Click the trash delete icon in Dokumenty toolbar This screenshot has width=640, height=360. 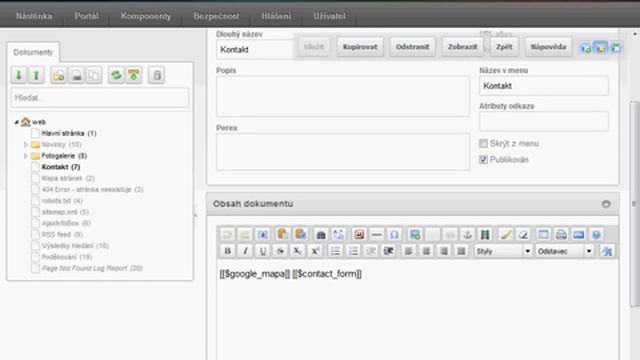point(157,75)
